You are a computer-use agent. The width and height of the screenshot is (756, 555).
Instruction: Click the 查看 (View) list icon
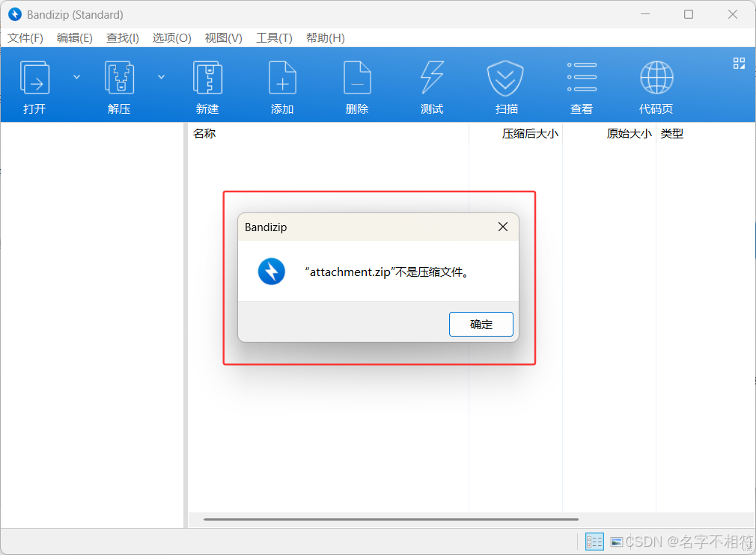(x=582, y=77)
